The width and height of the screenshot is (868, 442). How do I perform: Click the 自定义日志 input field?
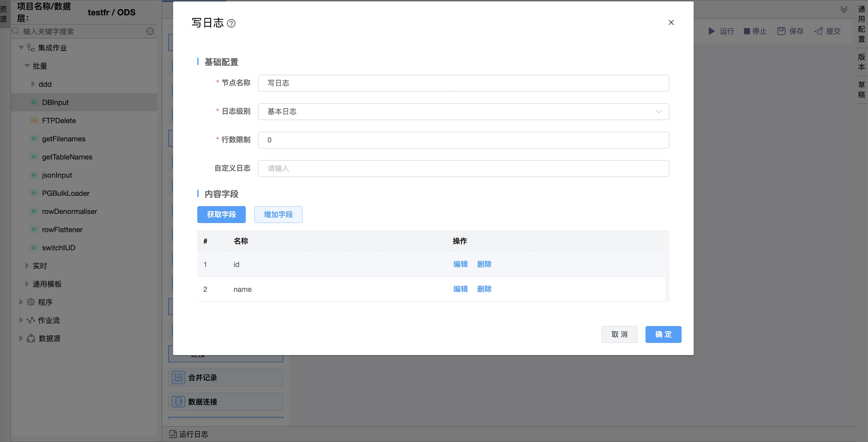pos(463,168)
